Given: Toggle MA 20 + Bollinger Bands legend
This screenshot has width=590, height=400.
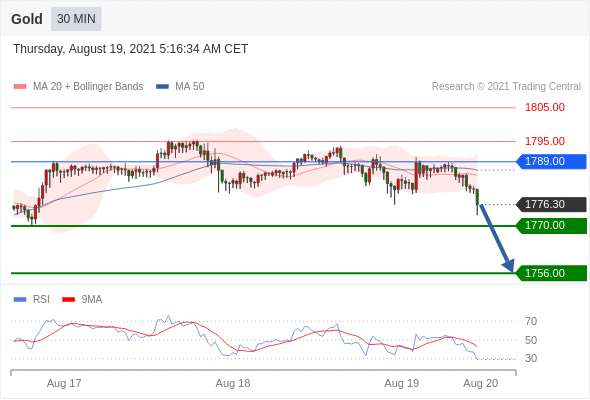Looking at the screenshot, I should pyautogui.click(x=78, y=87).
